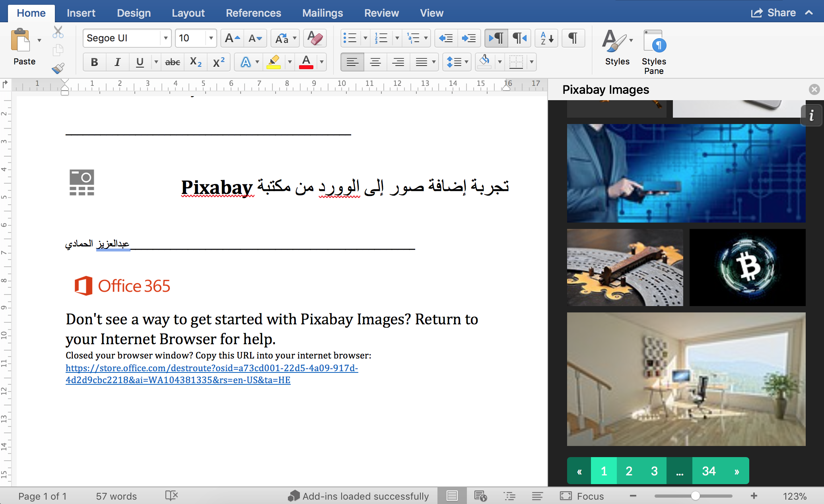The height and width of the screenshot is (504, 824).
Task: Click the store.office.com hyperlink
Action: [x=212, y=374]
